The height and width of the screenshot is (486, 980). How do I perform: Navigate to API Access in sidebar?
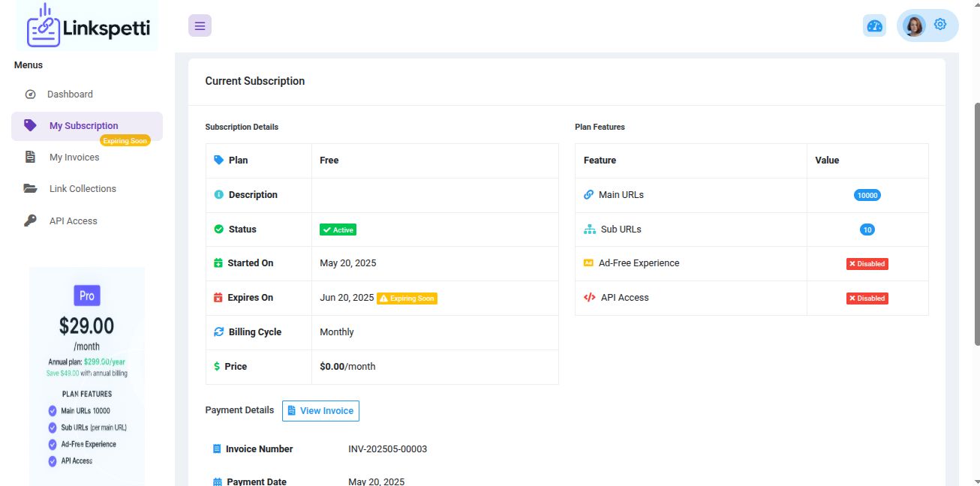click(x=73, y=221)
